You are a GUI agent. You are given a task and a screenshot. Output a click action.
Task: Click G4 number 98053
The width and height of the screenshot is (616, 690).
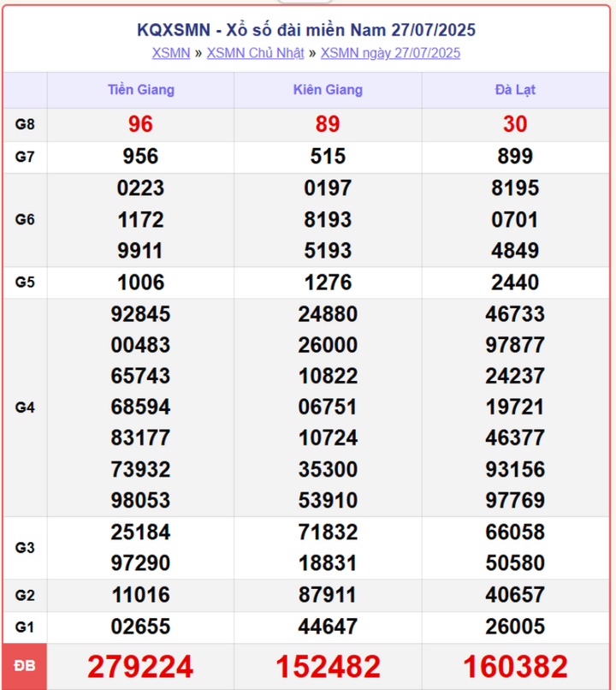tap(140, 500)
